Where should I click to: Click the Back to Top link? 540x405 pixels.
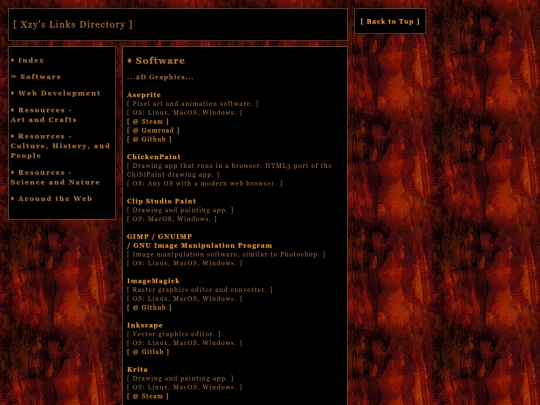click(390, 21)
